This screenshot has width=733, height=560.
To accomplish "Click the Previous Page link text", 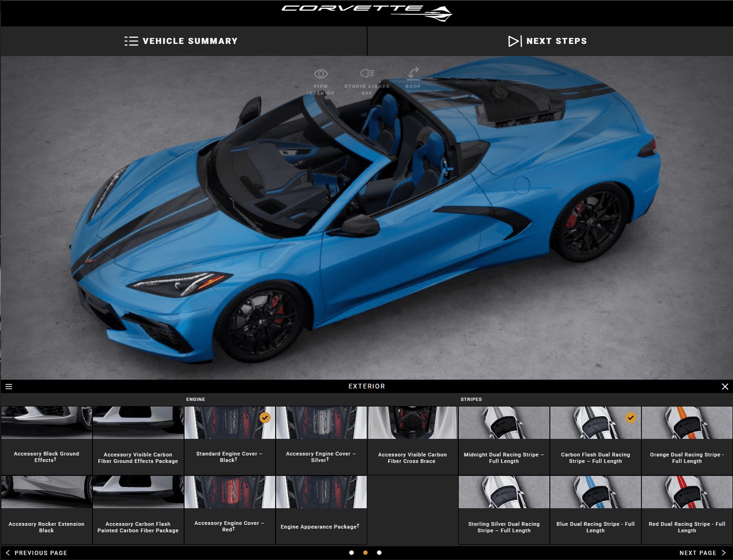I will pyautogui.click(x=41, y=553).
